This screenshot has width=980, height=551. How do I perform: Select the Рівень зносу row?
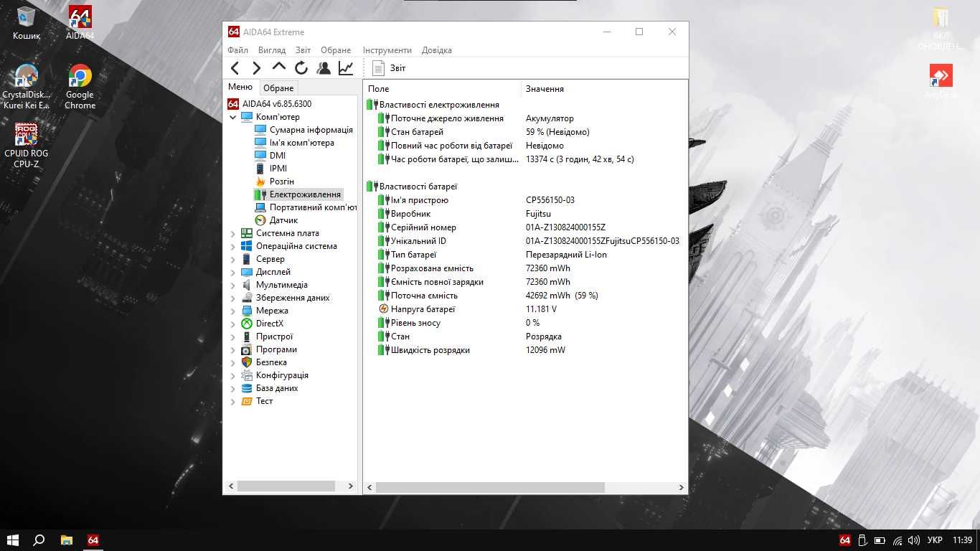[525, 323]
